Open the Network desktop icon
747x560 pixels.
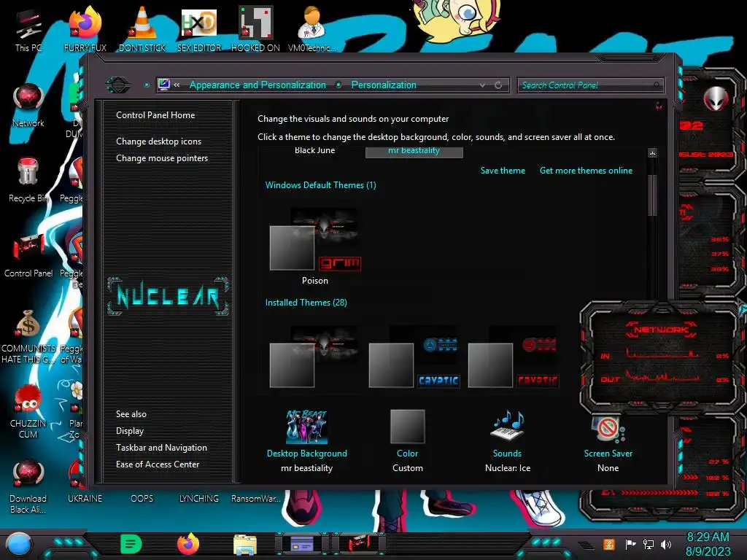point(28,105)
